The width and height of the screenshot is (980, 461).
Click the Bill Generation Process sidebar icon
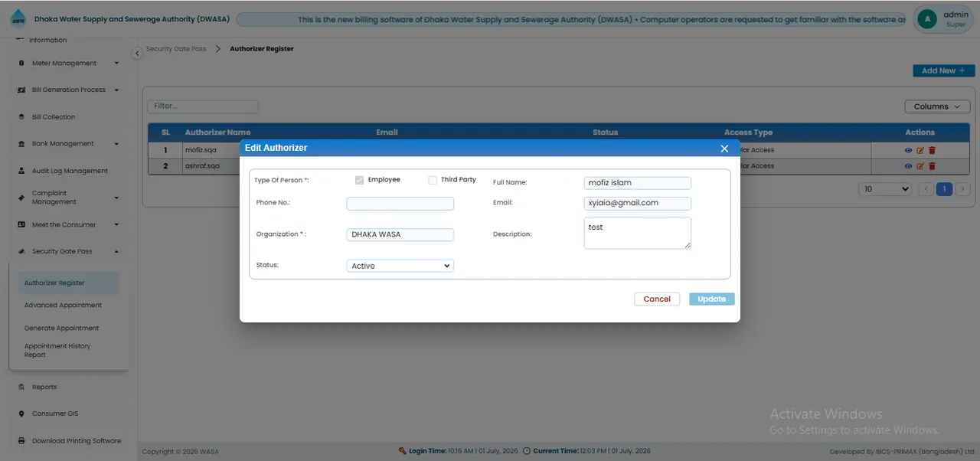click(21, 90)
